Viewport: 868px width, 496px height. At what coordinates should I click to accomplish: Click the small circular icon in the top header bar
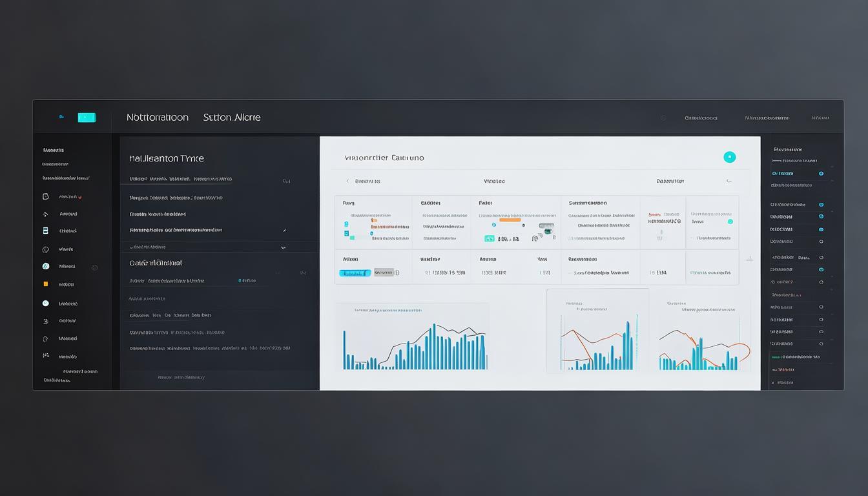[x=663, y=118]
